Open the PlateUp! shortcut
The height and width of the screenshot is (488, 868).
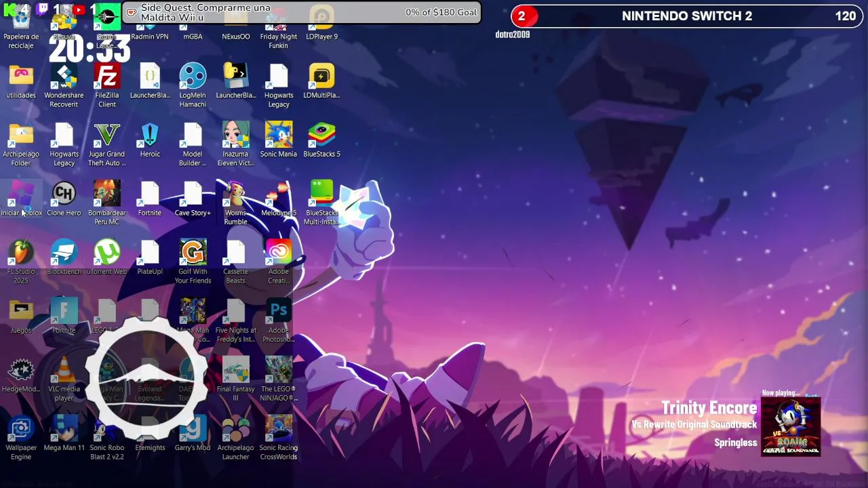click(x=150, y=258)
